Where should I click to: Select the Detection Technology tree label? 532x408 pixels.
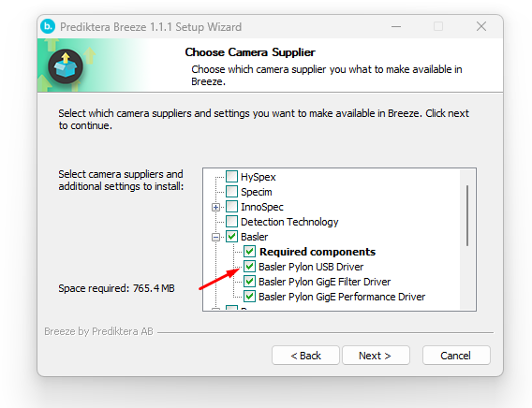click(289, 222)
